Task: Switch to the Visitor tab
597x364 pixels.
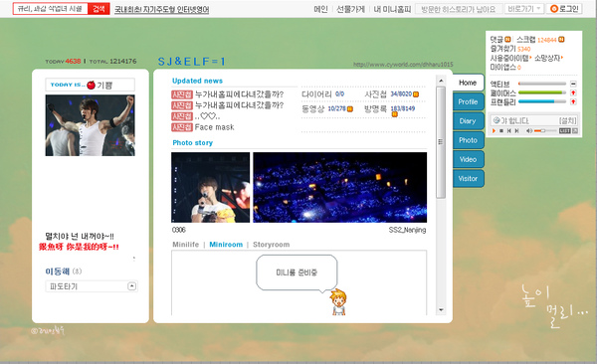Action: point(469,179)
